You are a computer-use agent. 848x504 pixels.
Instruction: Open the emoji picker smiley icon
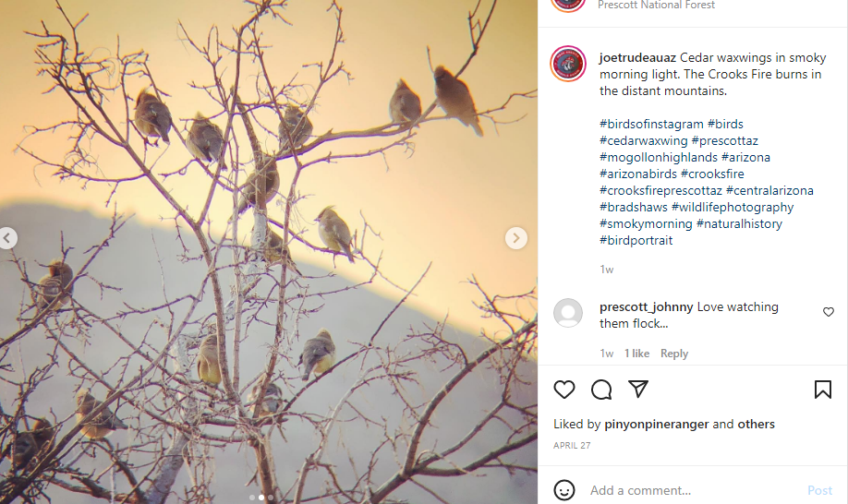pos(564,490)
